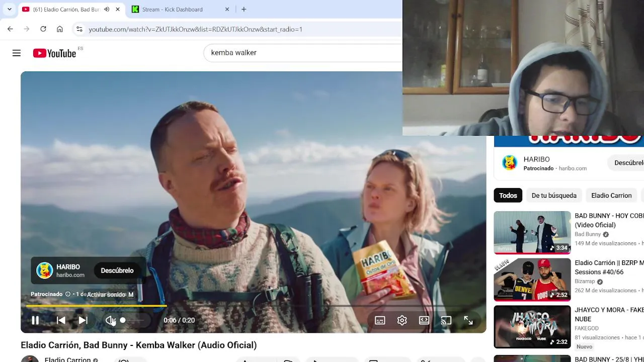Close the Eladio Carrión tab
The height and width of the screenshot is (362, 644).
118,9
